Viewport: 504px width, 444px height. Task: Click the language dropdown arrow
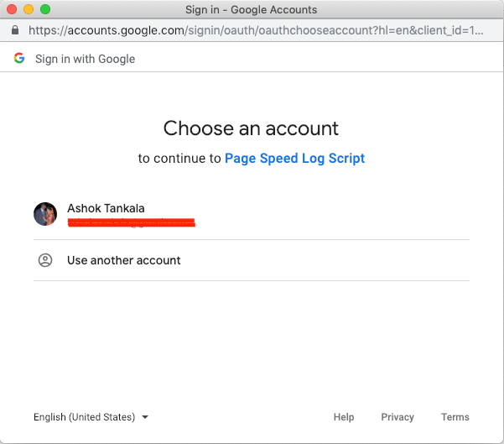[145, 417]
